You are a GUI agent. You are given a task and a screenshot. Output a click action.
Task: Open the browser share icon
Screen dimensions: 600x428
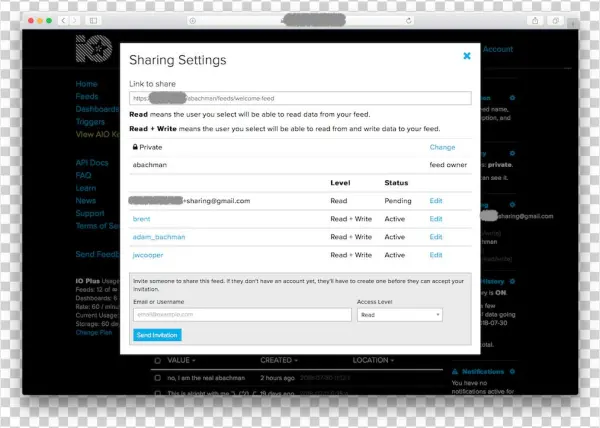click(x=535, y=21)
